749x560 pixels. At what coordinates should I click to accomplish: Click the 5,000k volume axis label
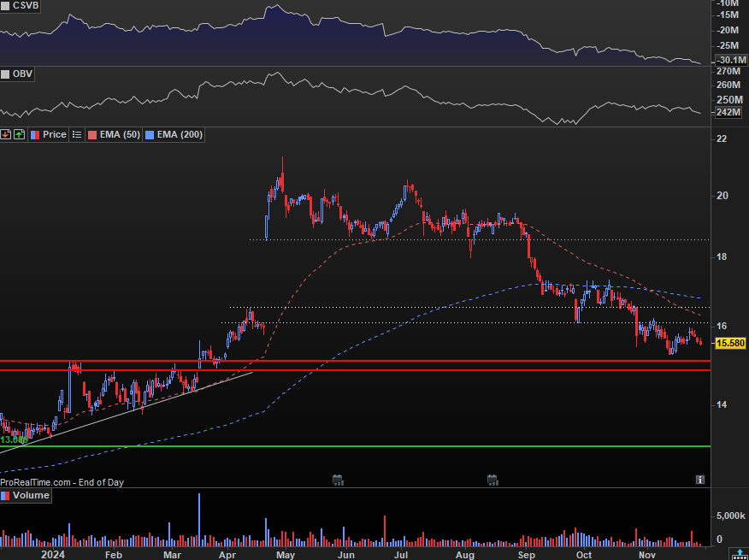(731, 516)
